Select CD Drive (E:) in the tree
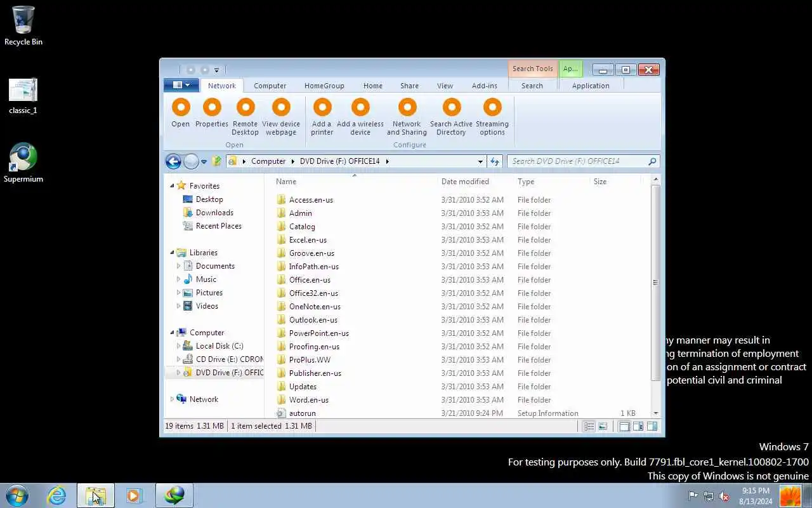 point(223,359)
